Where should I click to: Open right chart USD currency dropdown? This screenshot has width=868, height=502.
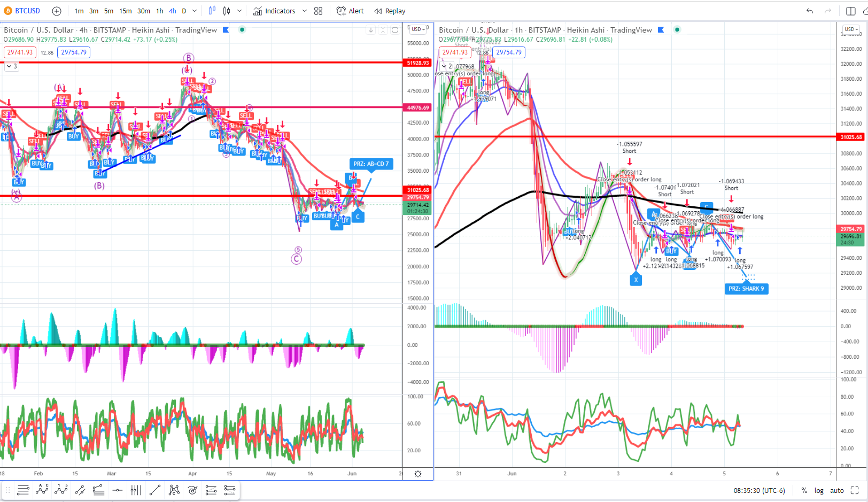(x=851, y=29)
